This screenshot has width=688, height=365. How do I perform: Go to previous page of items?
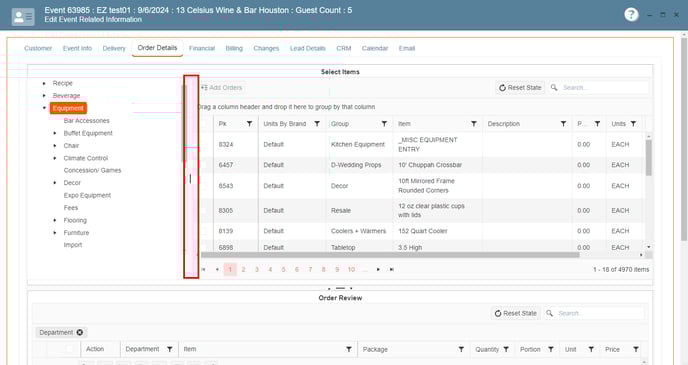click(x=217, y=269)
